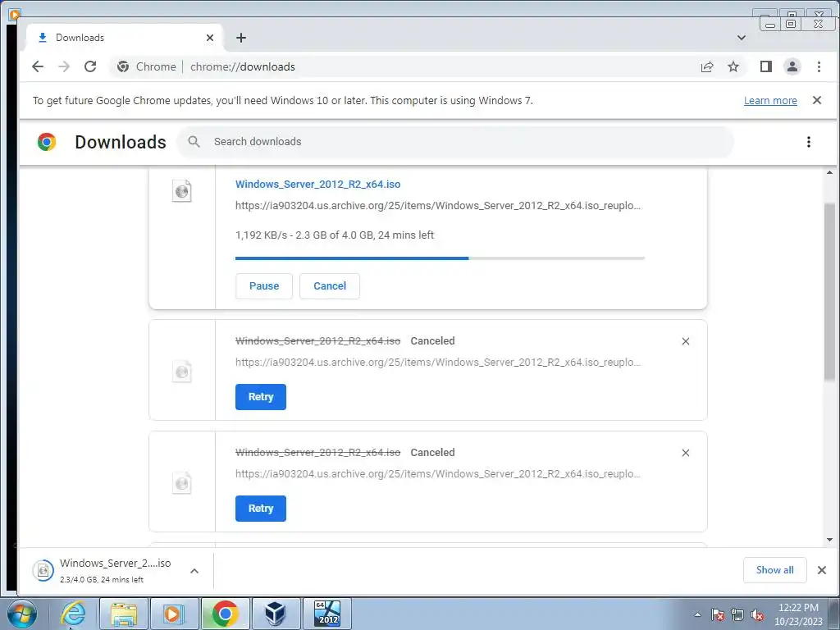Click the scrollbar up arrow
This screenshot has width=840, height=630.
click(829, 172)
